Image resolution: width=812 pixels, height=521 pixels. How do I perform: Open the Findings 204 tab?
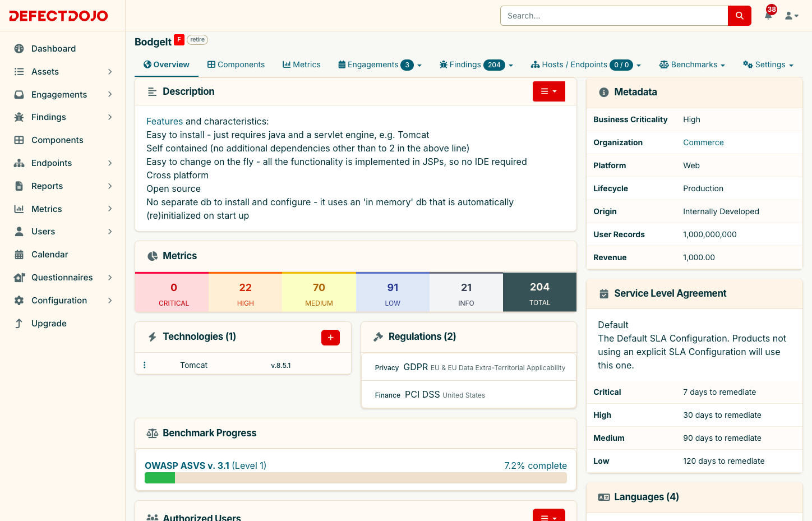click(x=476, y=64)
